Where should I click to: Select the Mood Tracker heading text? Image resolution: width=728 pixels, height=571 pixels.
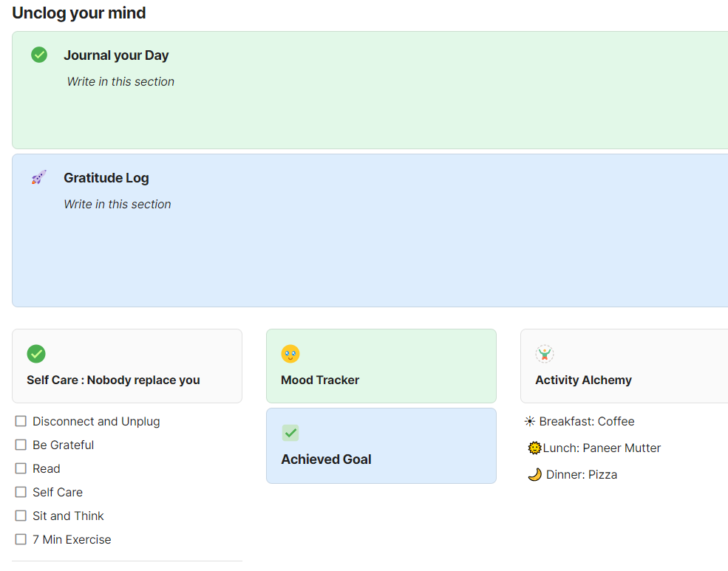coord(319,380)
